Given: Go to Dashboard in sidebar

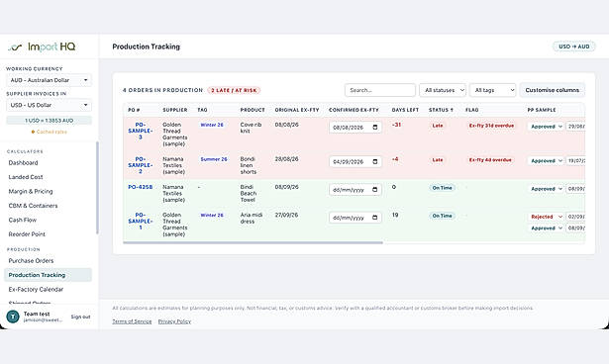Looking at the screenshot, I should point(24,163).
